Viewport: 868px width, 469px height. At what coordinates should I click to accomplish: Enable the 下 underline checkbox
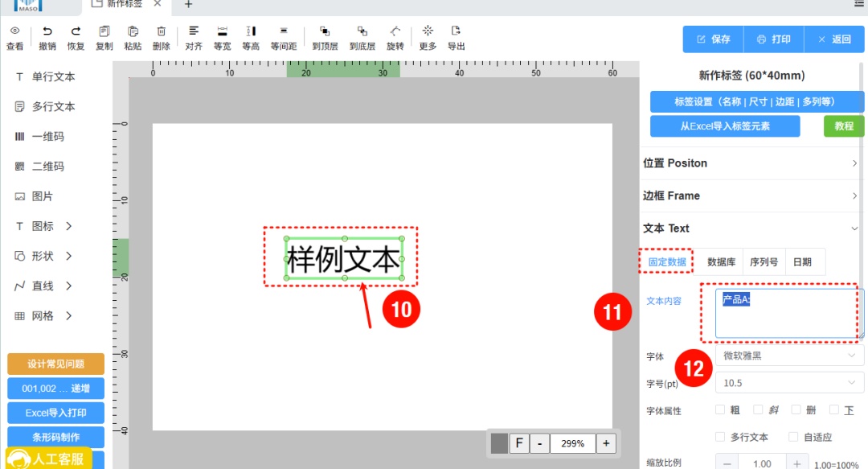click(834, 409)
